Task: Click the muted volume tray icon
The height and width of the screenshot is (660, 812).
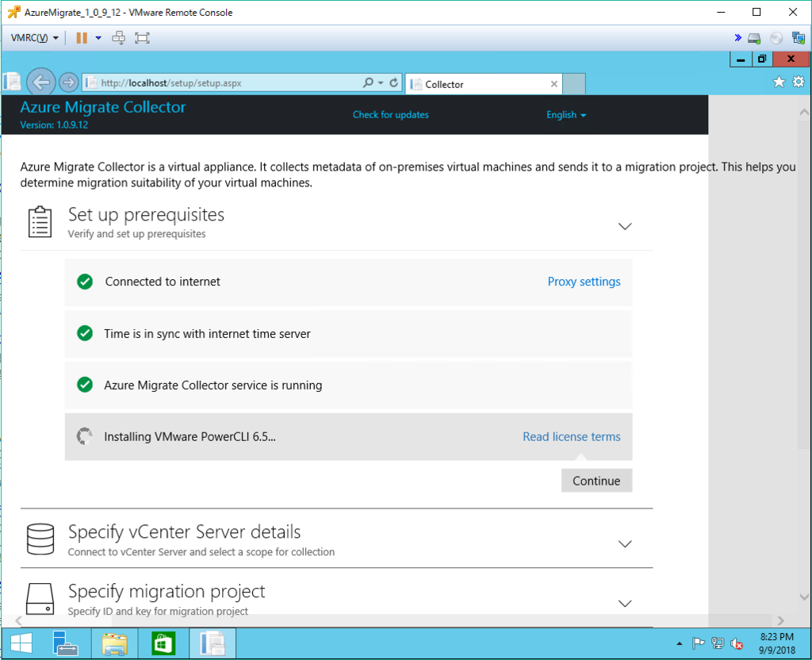Action: [737, 643]
